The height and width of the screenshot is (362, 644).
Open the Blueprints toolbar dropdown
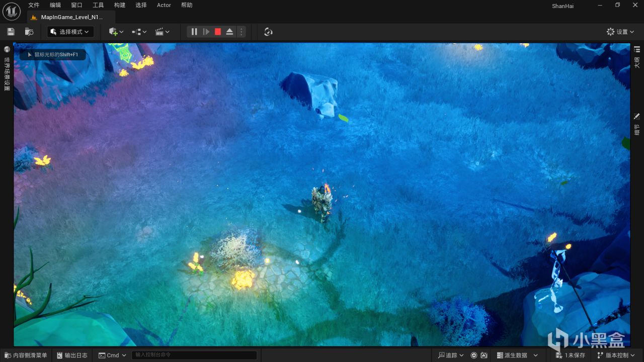(x=139, y=32)
